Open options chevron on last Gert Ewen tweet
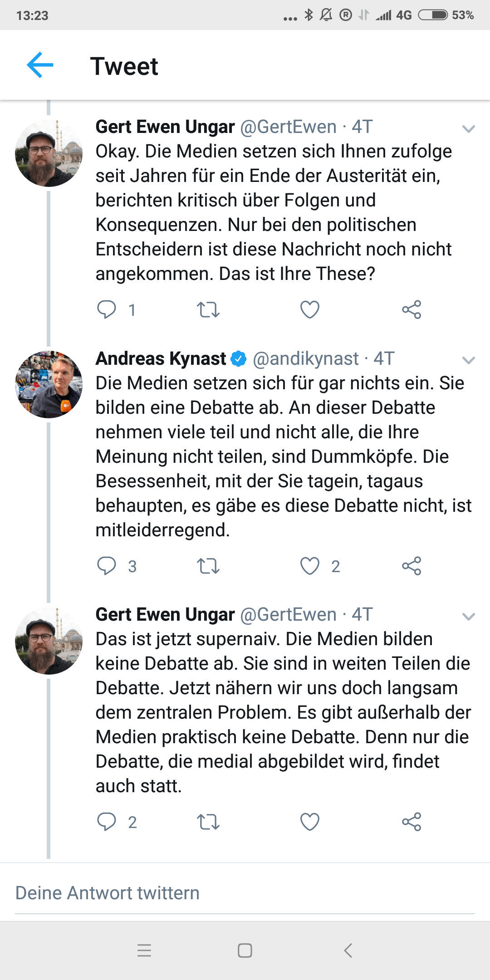 468,617
